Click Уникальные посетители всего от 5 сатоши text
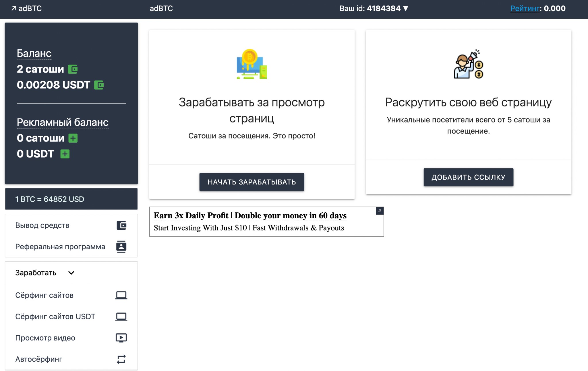 coord(468,125)
